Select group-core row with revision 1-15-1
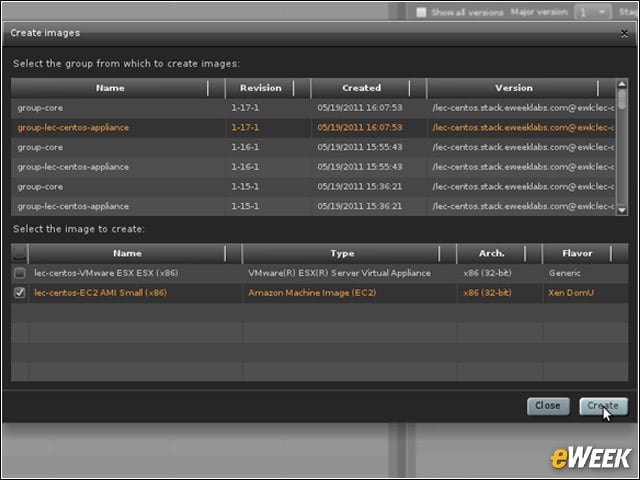This screenshot has width=640, height=480. 313,187
